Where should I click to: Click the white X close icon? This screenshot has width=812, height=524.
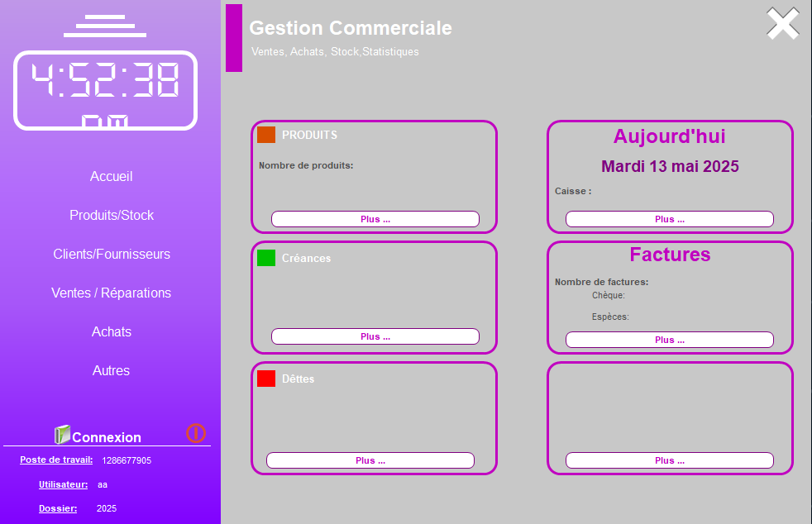tap(782, 24)
